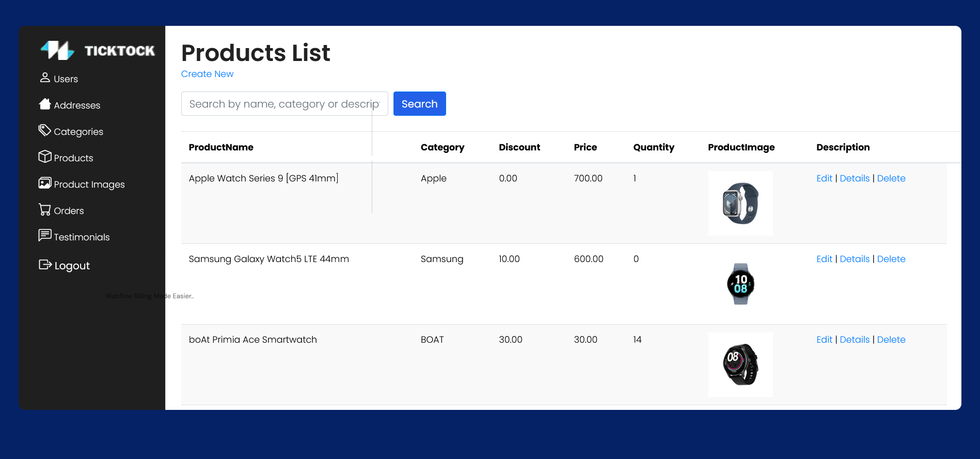Click the Category column header
This screenshot has width=980, height=459.
click(x=442, y=147)
